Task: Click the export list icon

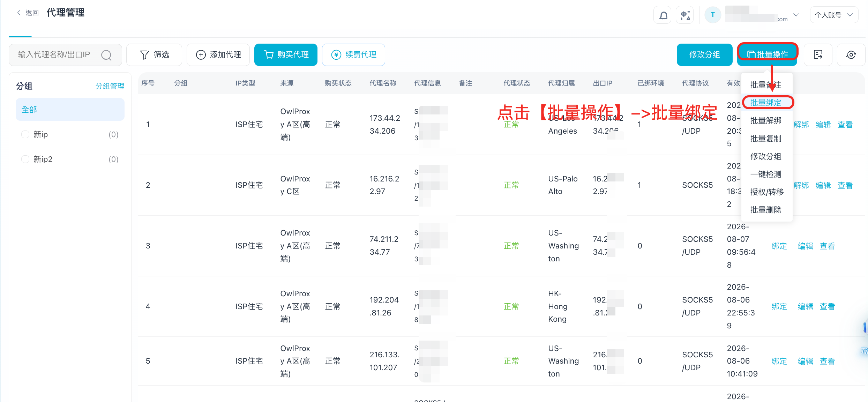Action: tap(818, 55)
